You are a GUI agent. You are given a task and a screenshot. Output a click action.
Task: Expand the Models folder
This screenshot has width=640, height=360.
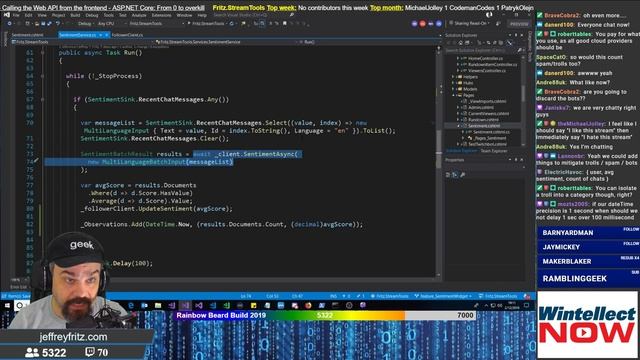tap(453, 89)
